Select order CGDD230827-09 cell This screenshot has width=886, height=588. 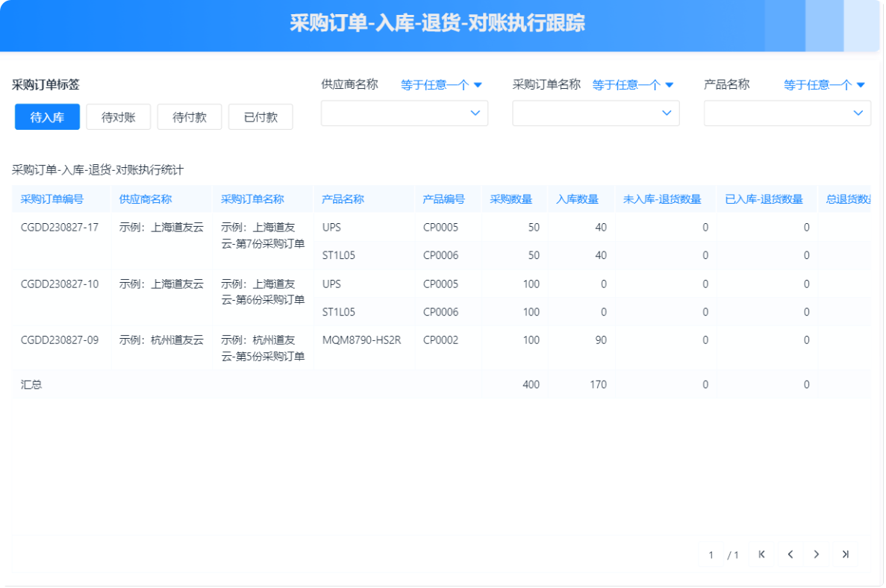(x=60, y=340)
